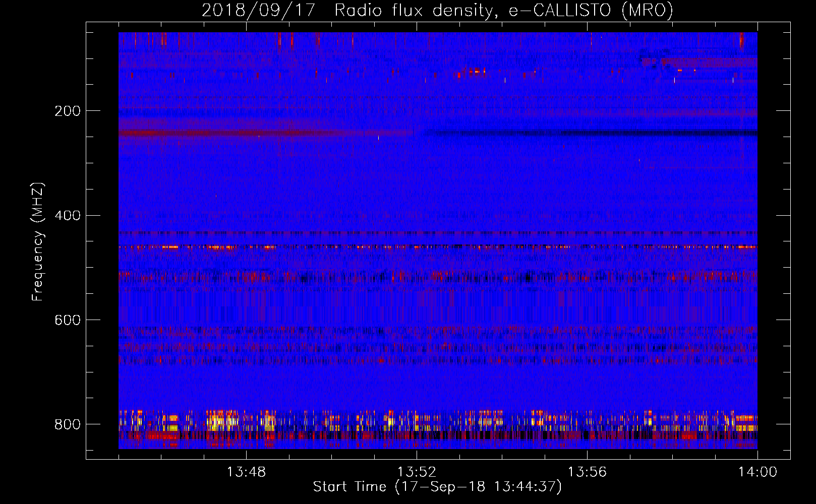
Task: Click the 14:00 time tick label
Action: (757, 472)
